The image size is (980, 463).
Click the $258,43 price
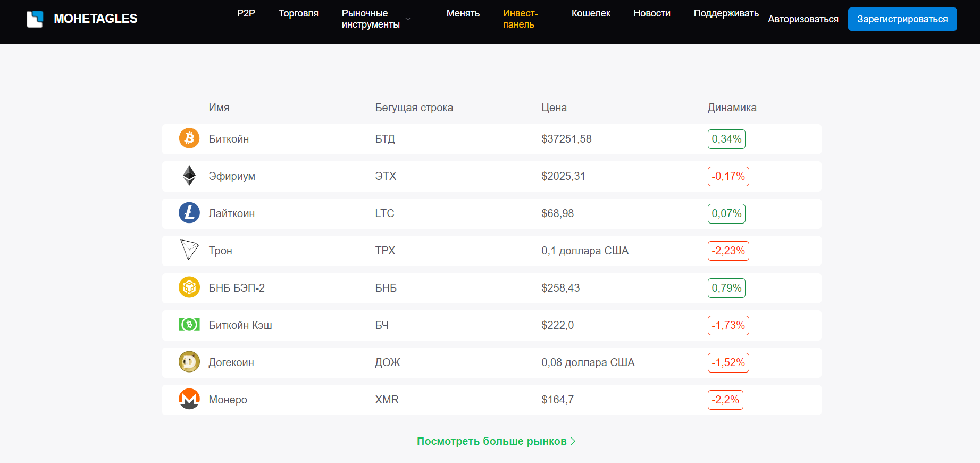click(x=560, y=288)
